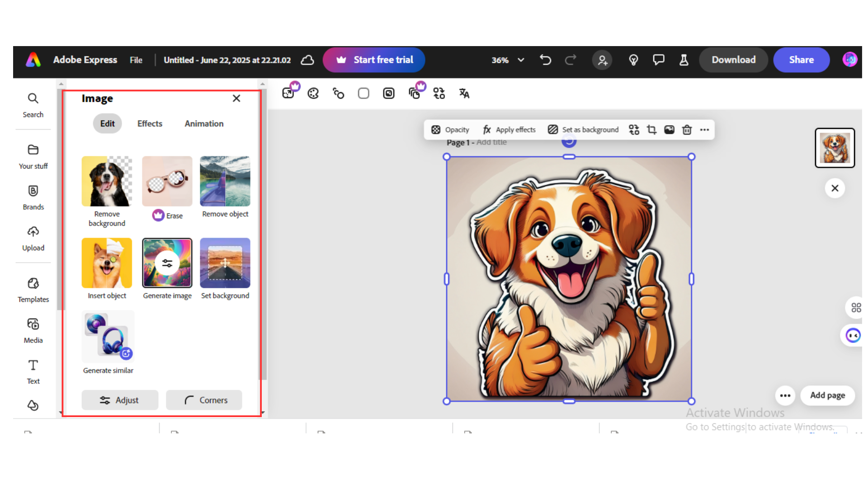Viewport: 868px width, 488px height.
Task: Select the dog page thumbnail
Action: [835, 148]
